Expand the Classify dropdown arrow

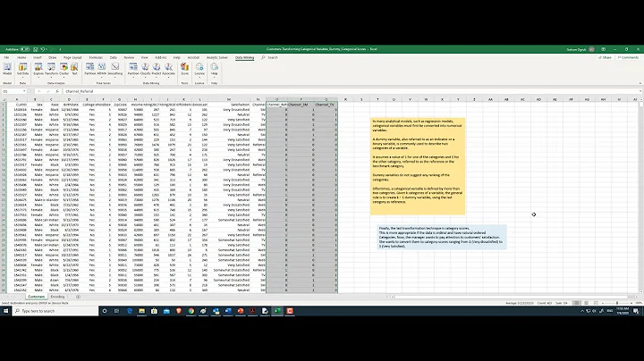(146, 77)
